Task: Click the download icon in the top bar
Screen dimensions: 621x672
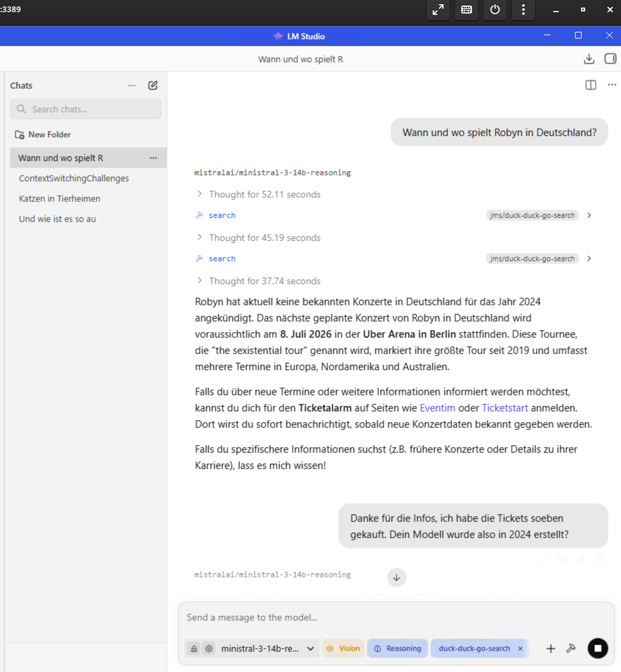Action: pos(589,59)
